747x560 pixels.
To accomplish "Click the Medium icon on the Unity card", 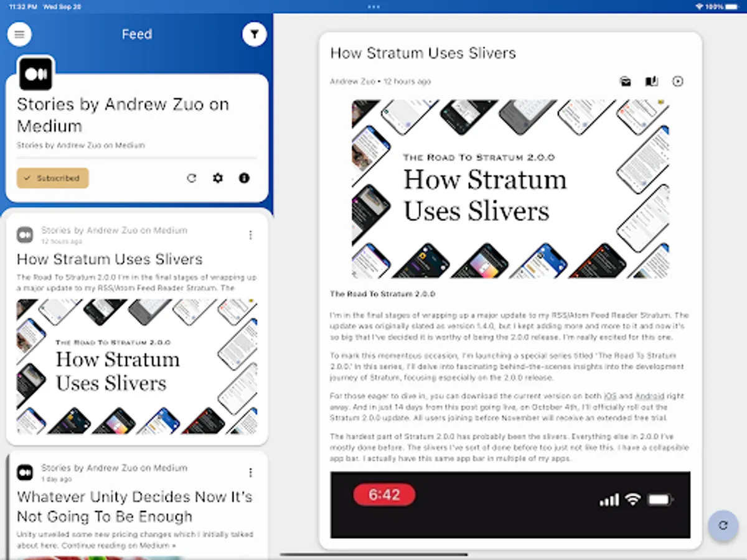I will pos(25,472).
